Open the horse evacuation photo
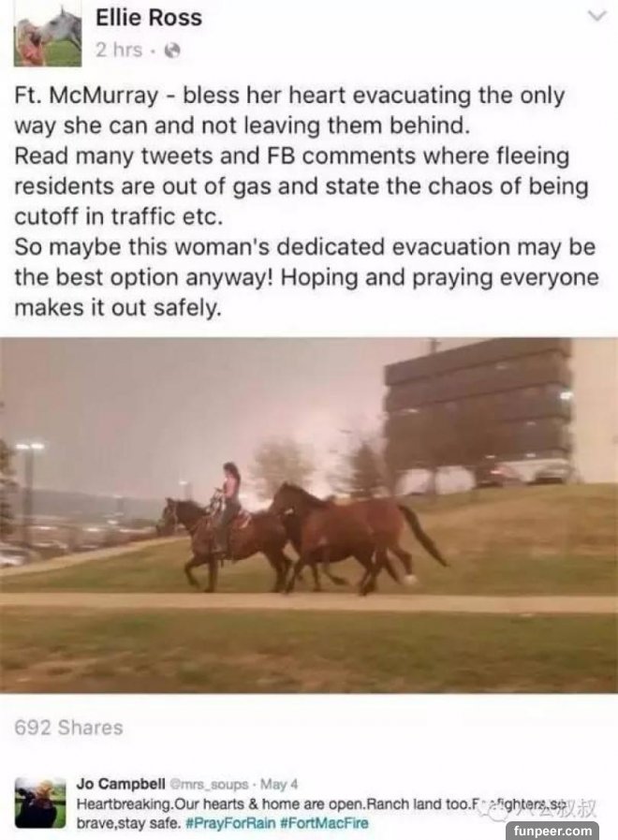The height and width of the screenshot is (840, 618). coord(309,515)
